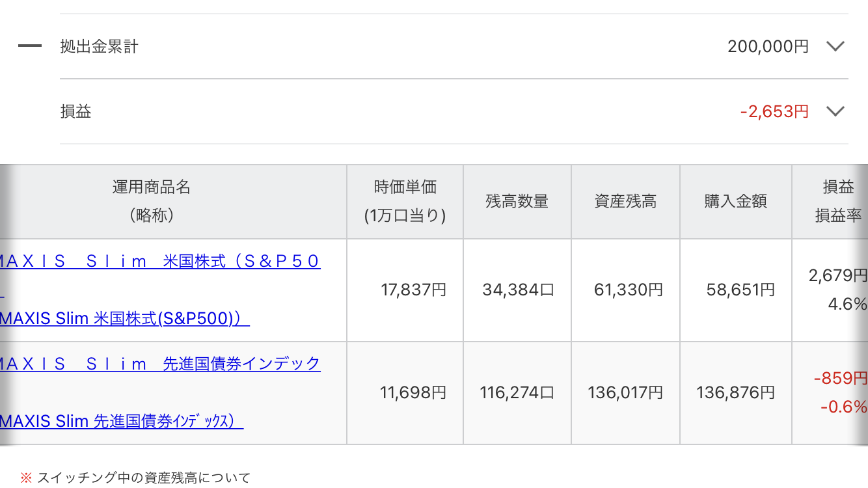Click the 拠出金累計 row label
Image resolution: width=868 pixels, height=488 pixels.
99,47
